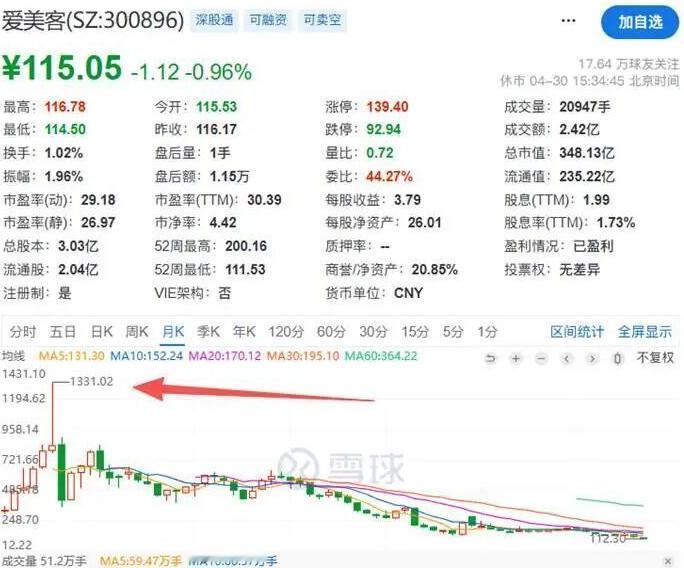
Task: Switch to the 30分 tab
Action: click(x=373, y=332)
